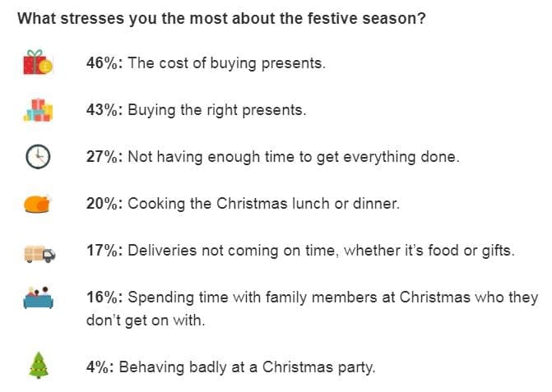The height and width of the screenshot is (392, 552).
Task: Click "Buying the right presents" text
Action: coord(216,110)
